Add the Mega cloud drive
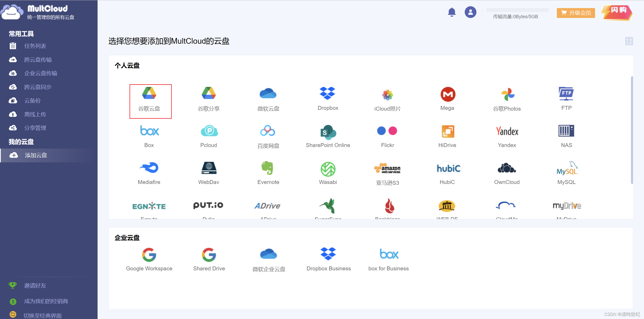 click(447, 94)
